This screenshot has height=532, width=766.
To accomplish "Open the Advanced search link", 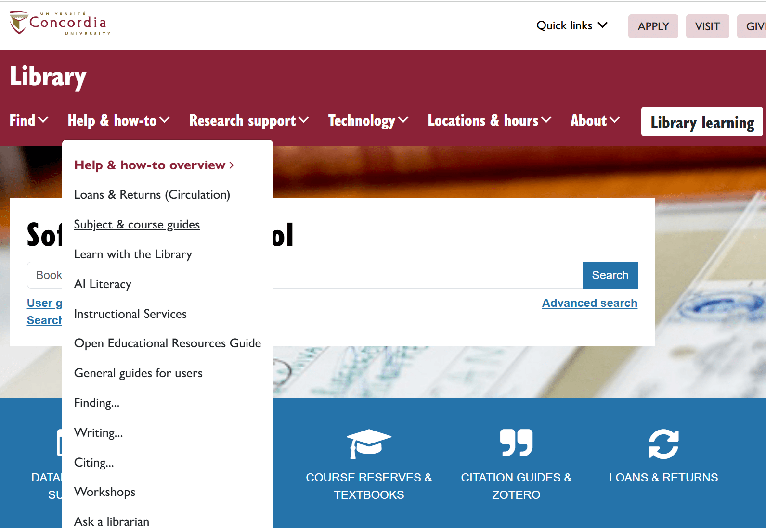I will 590,303.
